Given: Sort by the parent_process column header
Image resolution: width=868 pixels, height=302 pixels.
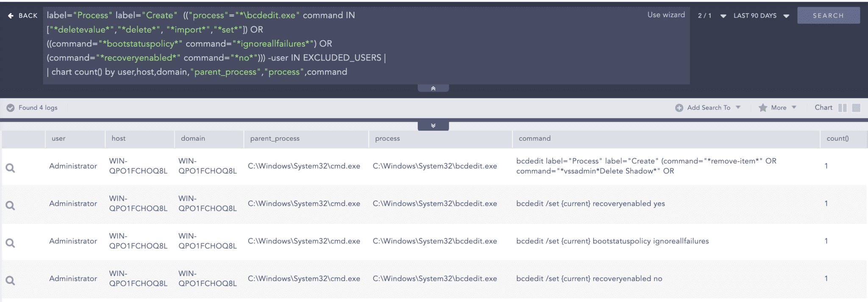Looking at the screenshot, I should [275, 138].
